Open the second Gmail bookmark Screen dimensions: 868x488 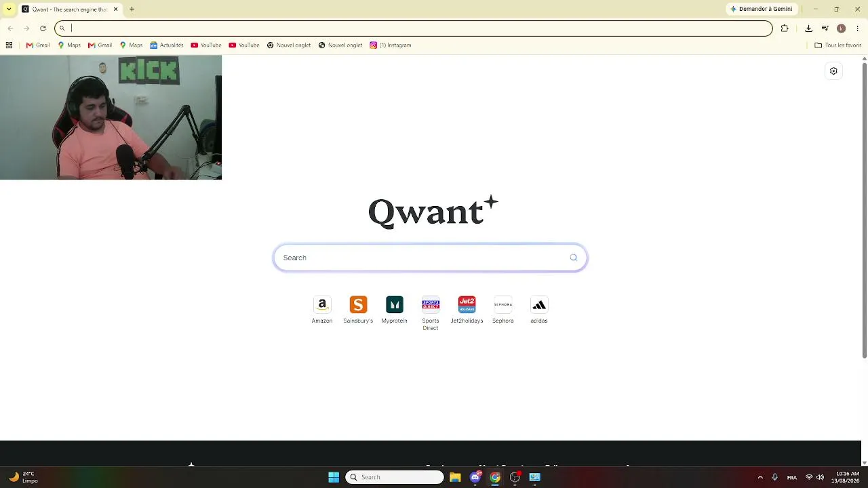pos(100,45)
